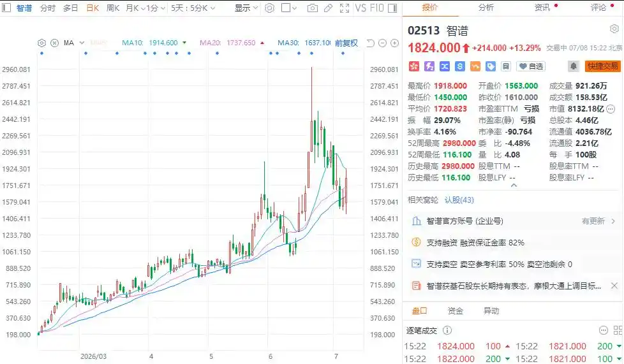Take a chart screenshot with camera icon
Viewport: 624px width, 364px height.
click(313, 8)
